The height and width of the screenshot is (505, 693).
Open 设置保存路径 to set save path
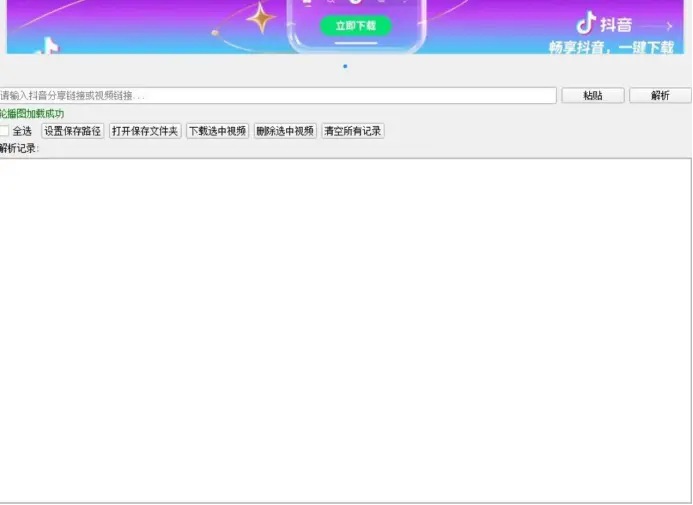[x=72, y=131]
